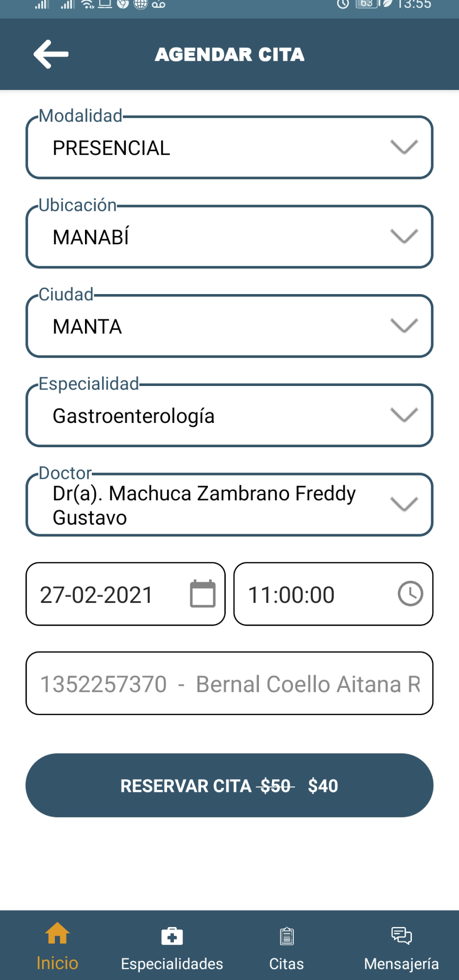Open the Ubicación dropdown showing MANABÍ
459x980 pixels.
pos(404,237)
